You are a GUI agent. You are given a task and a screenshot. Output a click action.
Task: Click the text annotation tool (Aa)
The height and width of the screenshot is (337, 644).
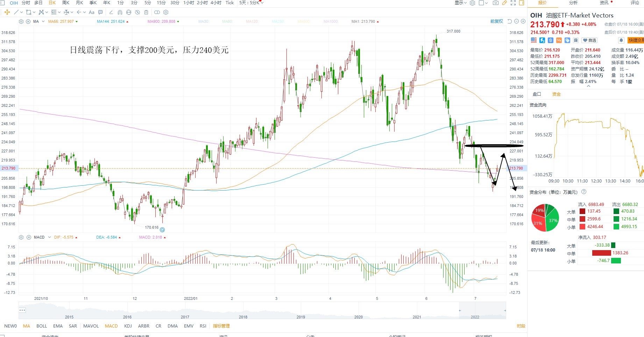(x=92, y=12)
